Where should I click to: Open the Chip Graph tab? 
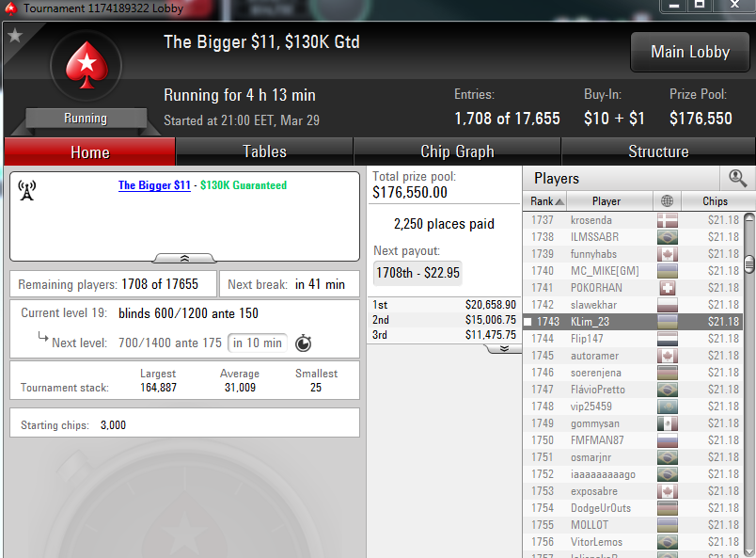coord(457,151)
